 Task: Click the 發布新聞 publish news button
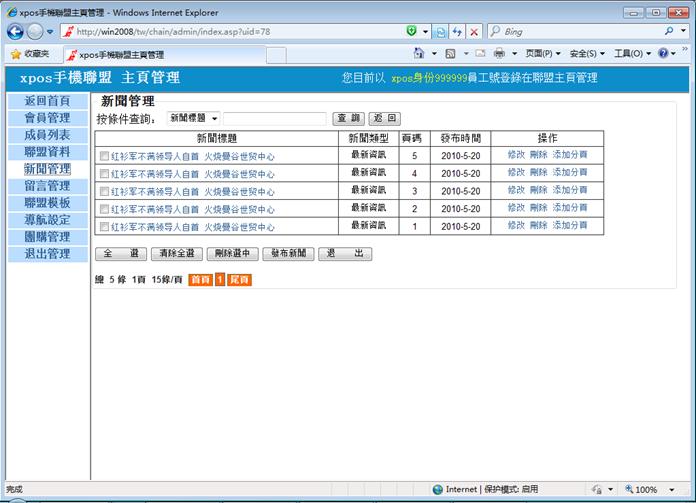(287, 254)
